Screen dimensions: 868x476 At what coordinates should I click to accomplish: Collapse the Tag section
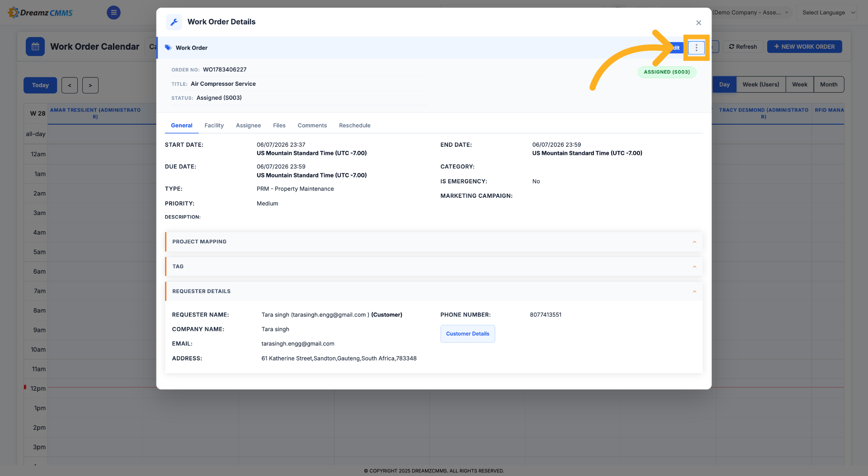(x=694, y=267)
